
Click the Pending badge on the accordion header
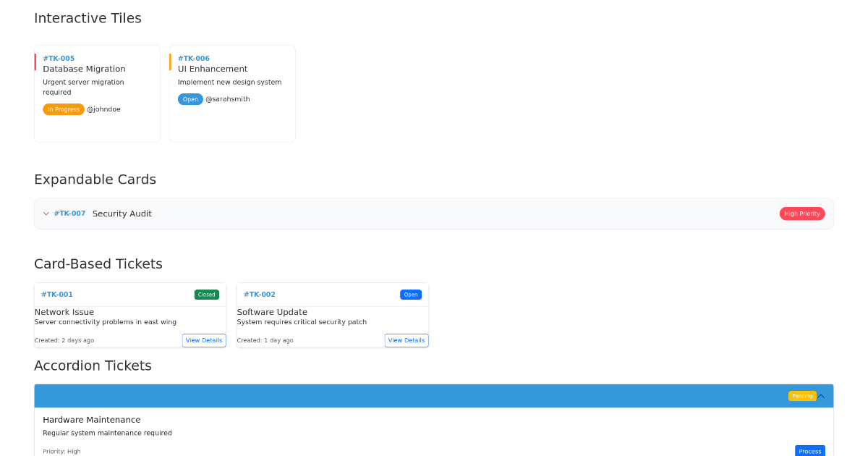pos(801,395)
